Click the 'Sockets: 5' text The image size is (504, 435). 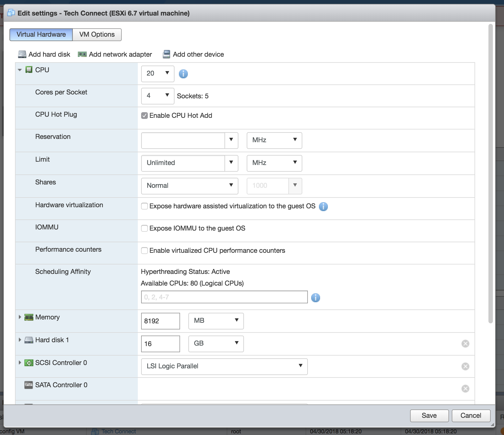coord(193,96)
